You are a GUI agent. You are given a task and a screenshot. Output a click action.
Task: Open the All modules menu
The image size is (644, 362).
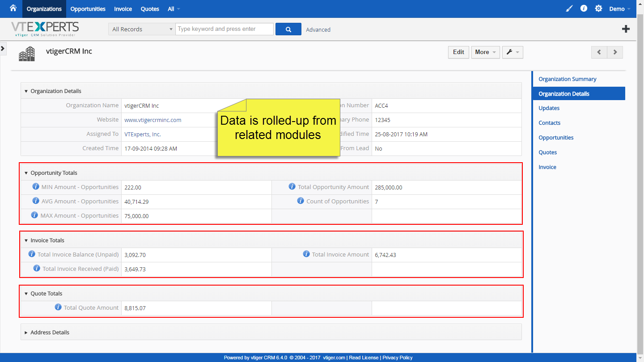(174, 9)
